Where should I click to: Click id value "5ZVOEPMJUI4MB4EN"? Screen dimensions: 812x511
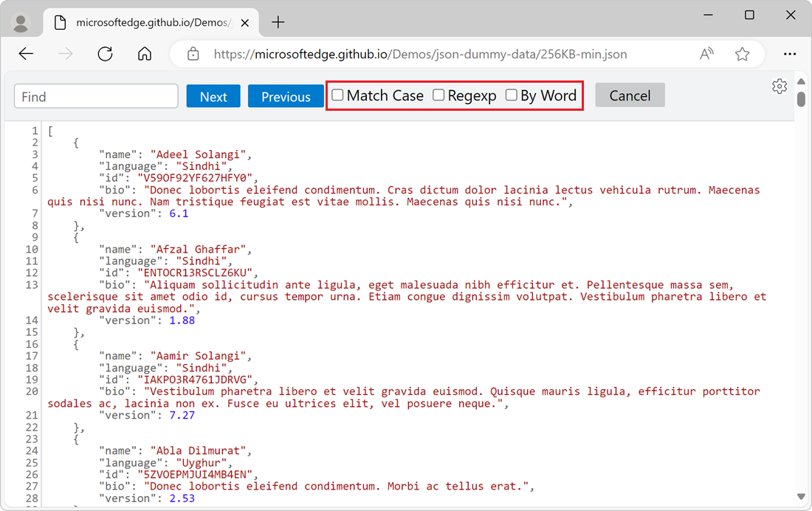click(195, 474)
